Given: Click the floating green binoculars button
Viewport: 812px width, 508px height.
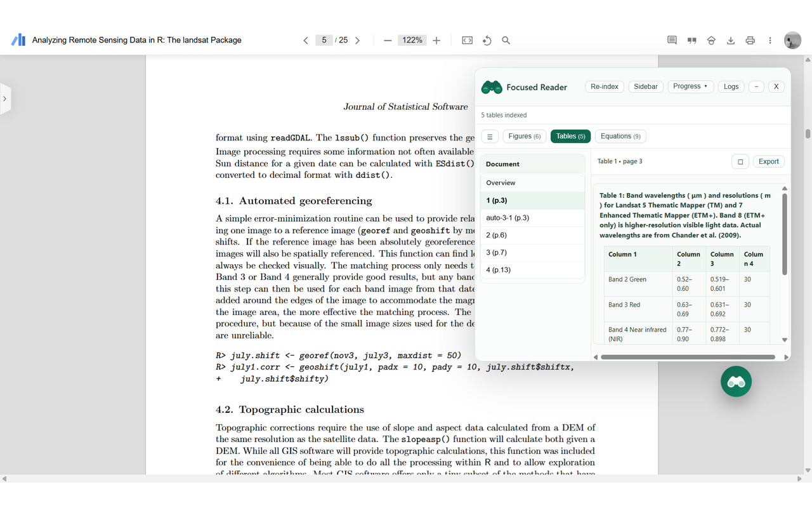Looking at the screenshot, I should coord(736,382).
